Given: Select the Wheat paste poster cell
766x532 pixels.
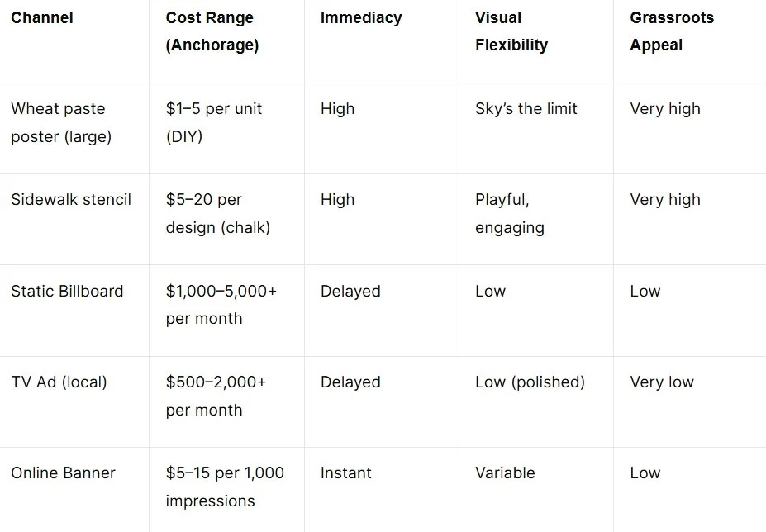Looking at the screenshot, I should click(61, 122).
